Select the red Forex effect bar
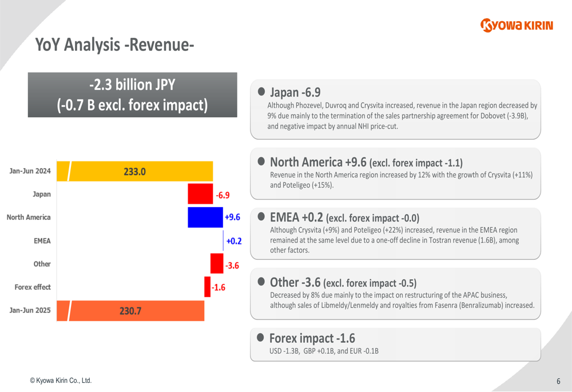Image resolution: width=572 pixels, height=392 pixels. tap(207, 287)
